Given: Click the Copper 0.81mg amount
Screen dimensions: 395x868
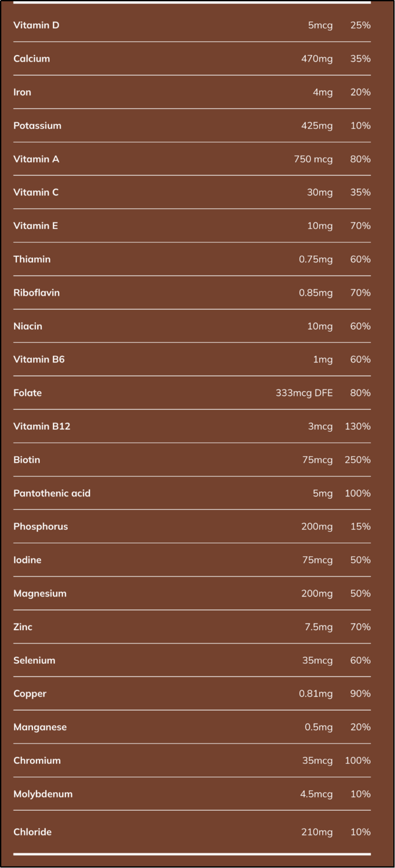Looking at the screenshot, I should coord(317,694).
